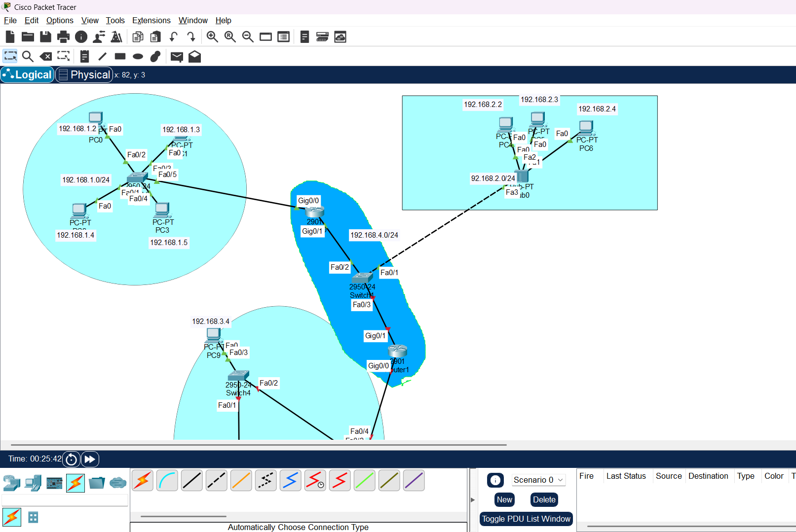The image size is (796, 532).
Task: Pick the orange Fiber cable
Action: [241, 480]
